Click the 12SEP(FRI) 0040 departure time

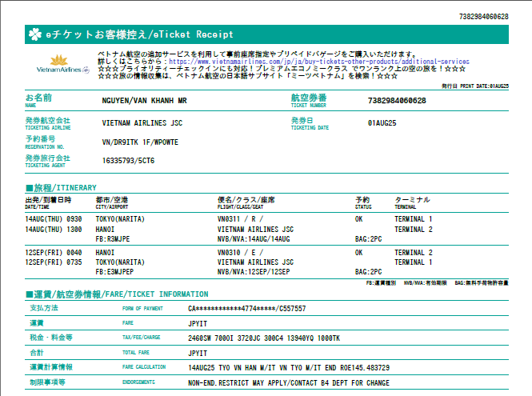click(53, 253)
